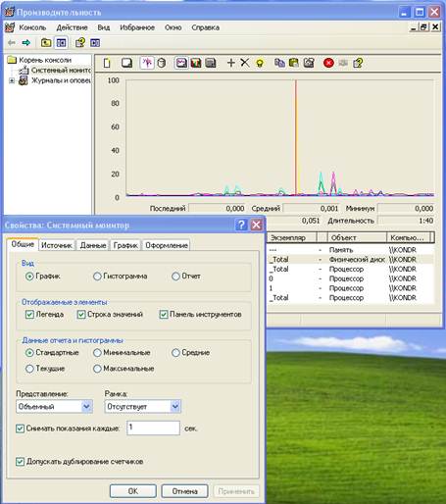Click the green Forward arrow in console toolbar
The image size is (446, 504).
[26, 43]
